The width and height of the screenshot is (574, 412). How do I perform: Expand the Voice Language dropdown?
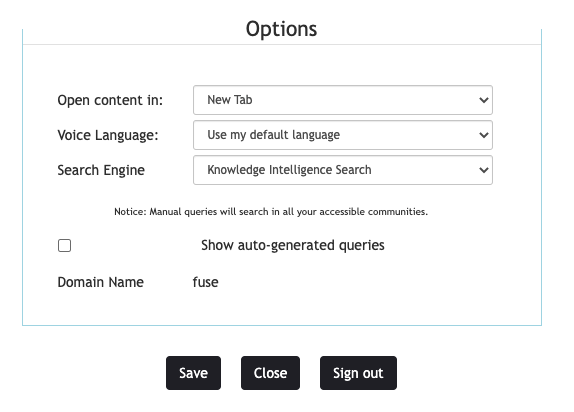[x=343, y=135]
